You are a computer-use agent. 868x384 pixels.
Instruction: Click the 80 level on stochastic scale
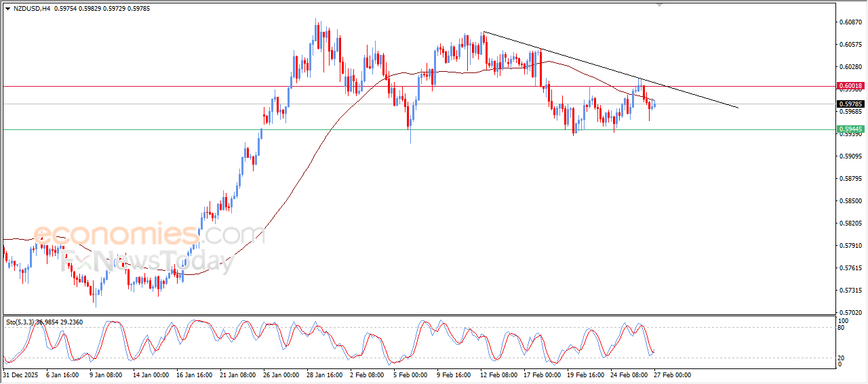point(843,328)
